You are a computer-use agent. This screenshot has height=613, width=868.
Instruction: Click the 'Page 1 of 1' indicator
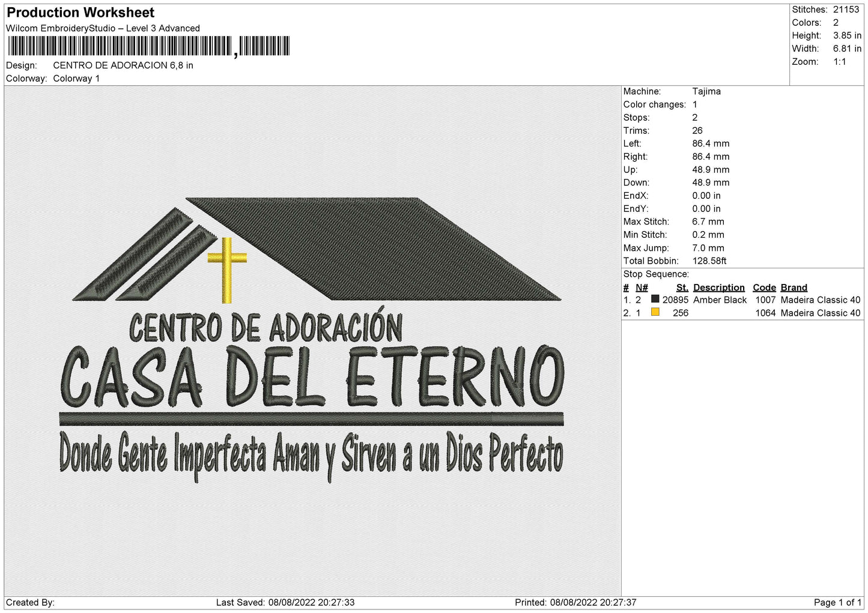click(837, 602)
